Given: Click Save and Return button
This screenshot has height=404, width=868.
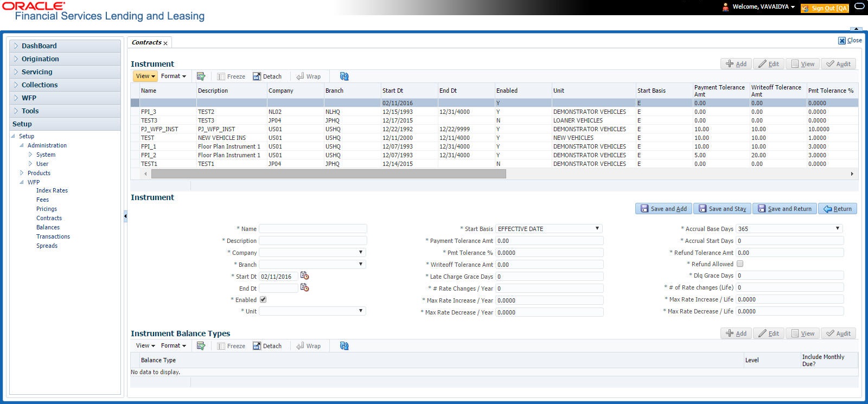Looking at the screenshot, I should [784, 209].
